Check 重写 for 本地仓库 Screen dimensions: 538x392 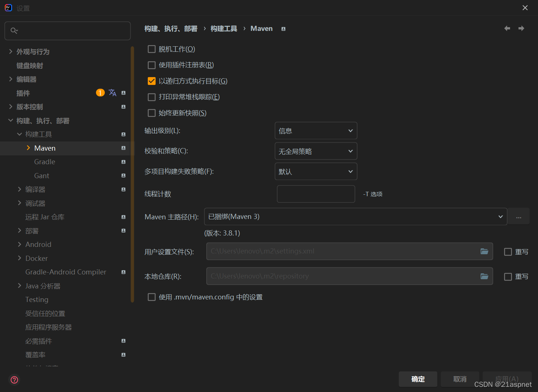click(508, 277)
